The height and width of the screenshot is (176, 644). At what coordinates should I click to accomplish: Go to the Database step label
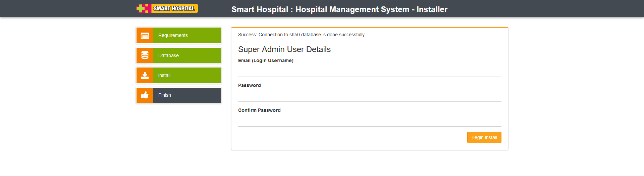(168, 55)
